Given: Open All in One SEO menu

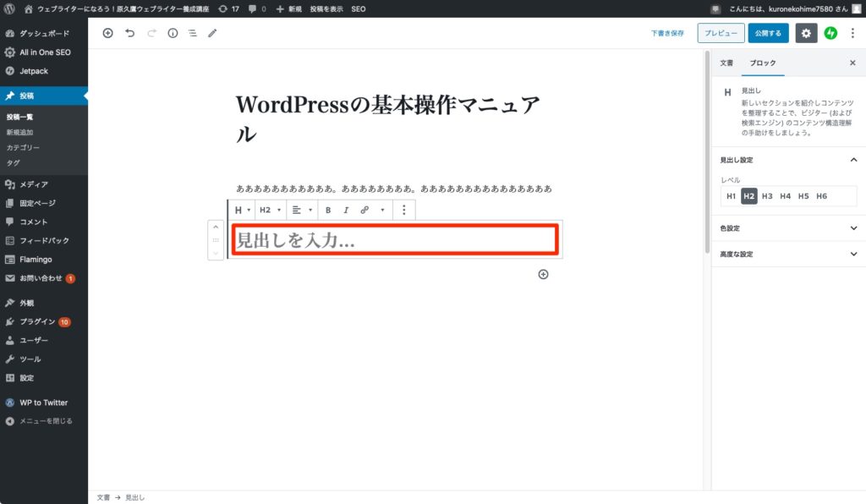Looking at the screenshot, I should [44, 52].
